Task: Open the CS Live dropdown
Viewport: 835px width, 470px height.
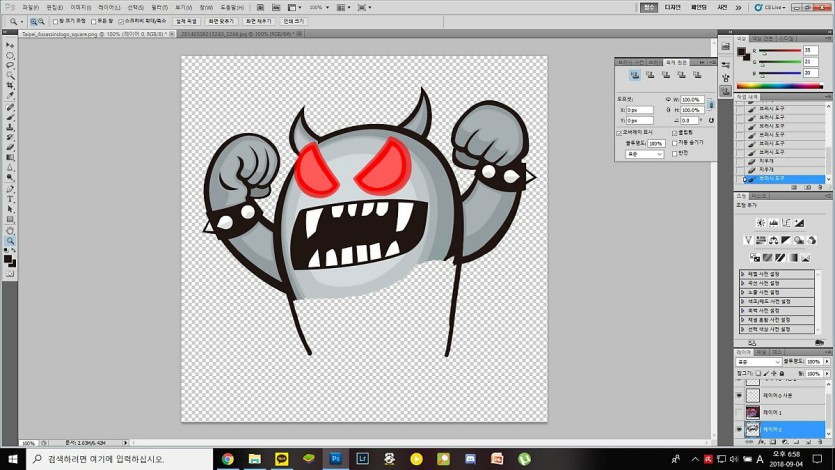Action: (773, 7)
